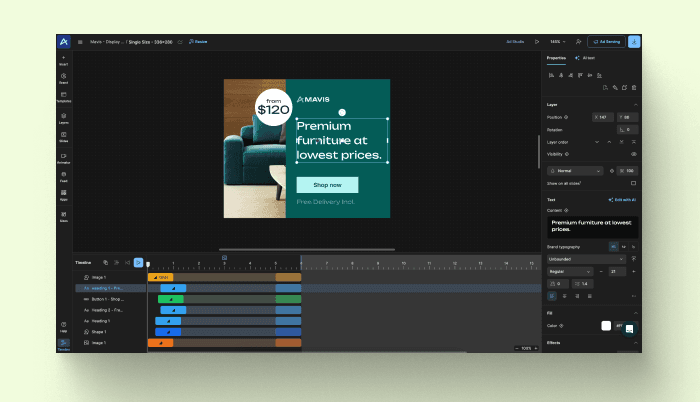Toggle the Timeline panel button
Screen dimensions: 700x402
pyautogui.click(x=64, y=345)
